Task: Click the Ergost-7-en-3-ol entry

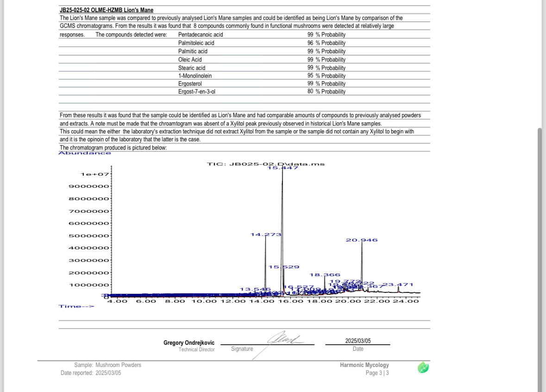Action: [197, 92]
